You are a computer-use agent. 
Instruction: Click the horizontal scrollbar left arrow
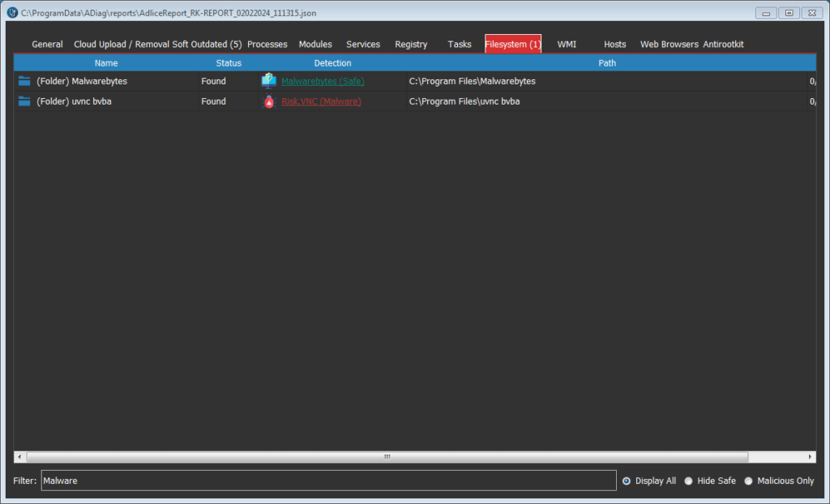[x=19, y=457]
